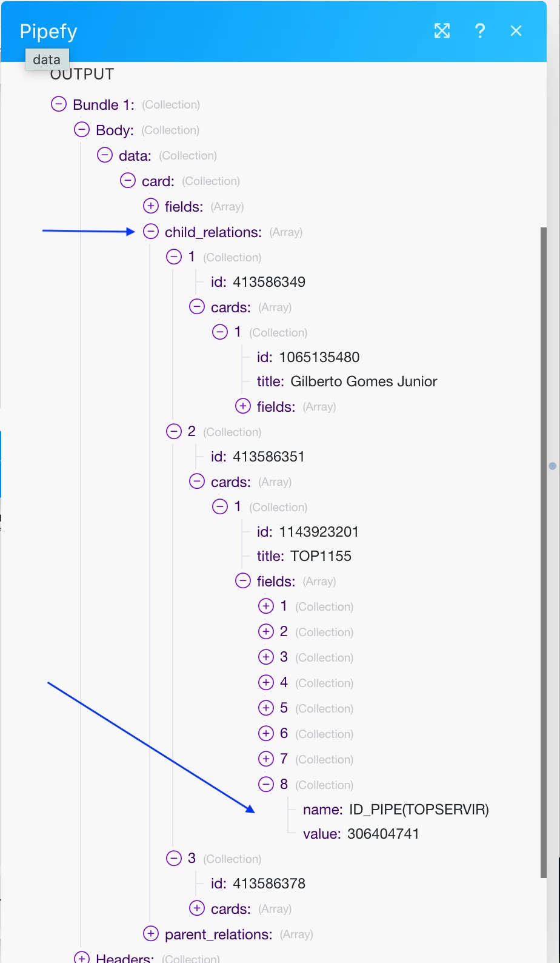Select title Gilberto Gomes Junior

pos(364,381)
